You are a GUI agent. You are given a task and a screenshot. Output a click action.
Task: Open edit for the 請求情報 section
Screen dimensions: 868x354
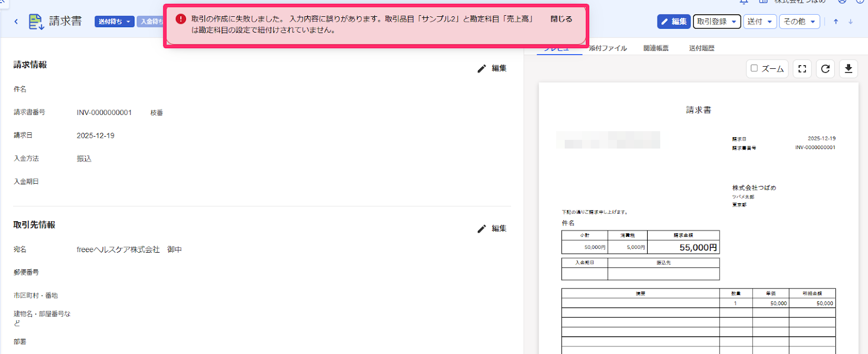click(492, 68)
